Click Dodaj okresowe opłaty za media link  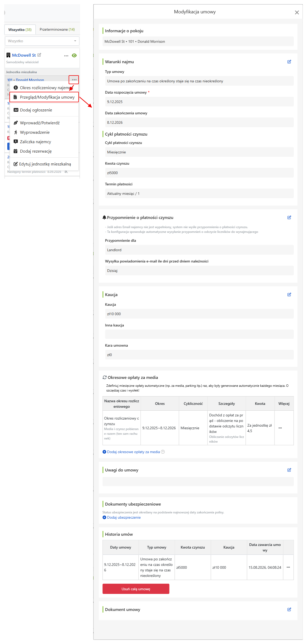tap(131, 452)
